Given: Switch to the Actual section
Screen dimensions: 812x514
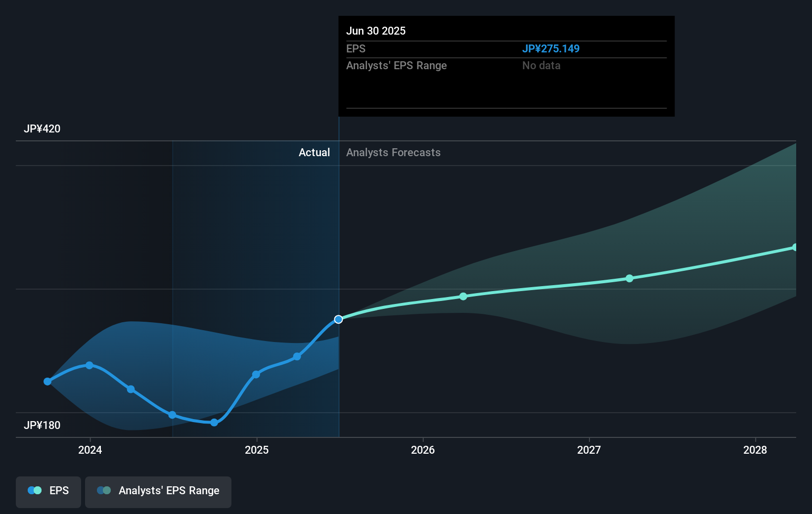Looking at the screenshot, I should 314,153.
